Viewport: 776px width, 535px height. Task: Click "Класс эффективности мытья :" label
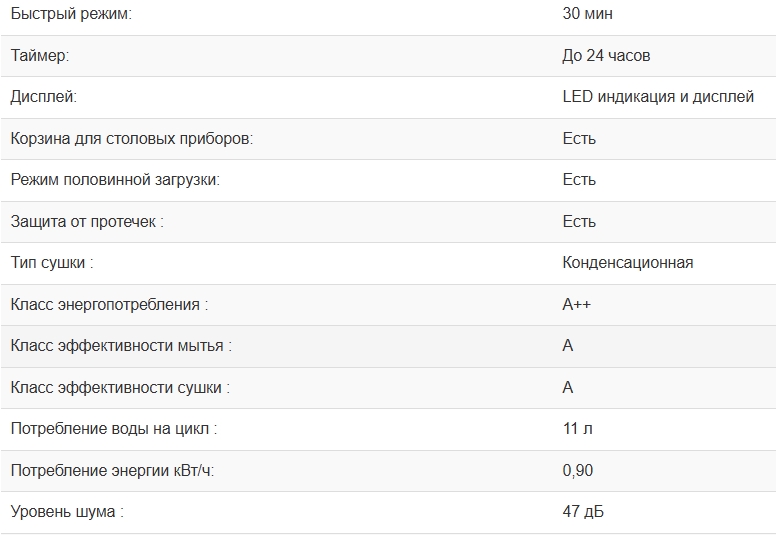coord(121,346)
